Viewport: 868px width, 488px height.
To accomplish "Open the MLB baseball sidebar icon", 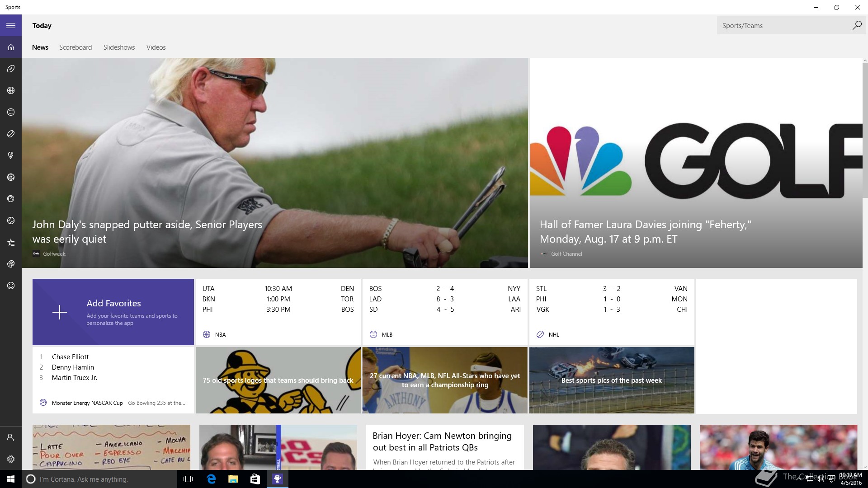I will point(11,112).
